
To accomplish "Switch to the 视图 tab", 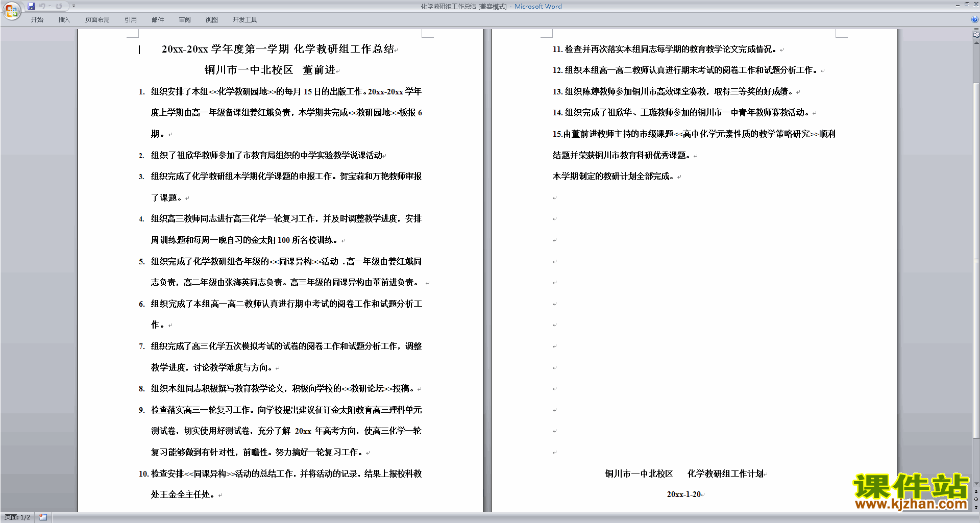I will [x=212, y=20].
